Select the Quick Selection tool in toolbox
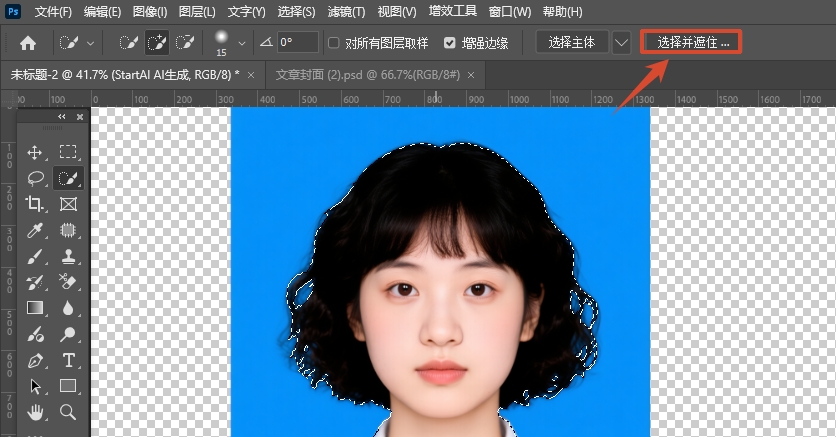Screen dimensions: 836x437 coord(68,178)
